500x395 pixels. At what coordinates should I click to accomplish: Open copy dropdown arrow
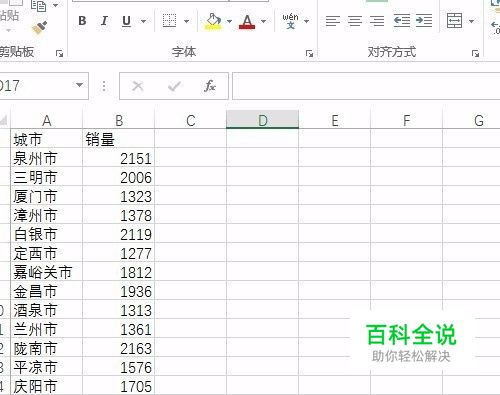[x=56, y=5]
